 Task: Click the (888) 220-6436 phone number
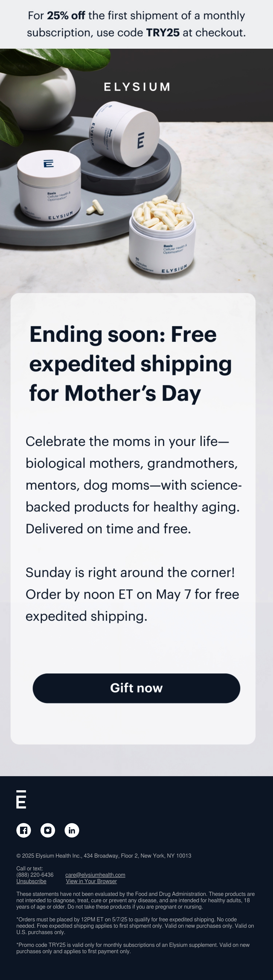tap(35, 875)
